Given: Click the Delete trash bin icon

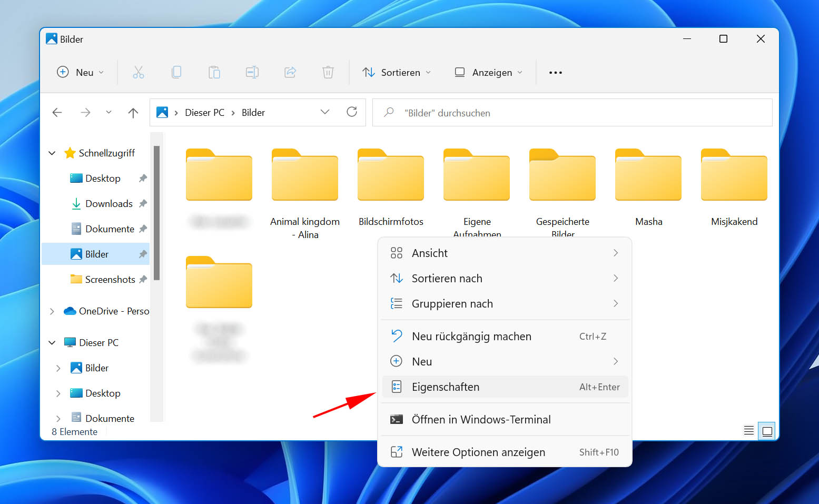Looking at the screenshot, I should (x=328, y=72).
